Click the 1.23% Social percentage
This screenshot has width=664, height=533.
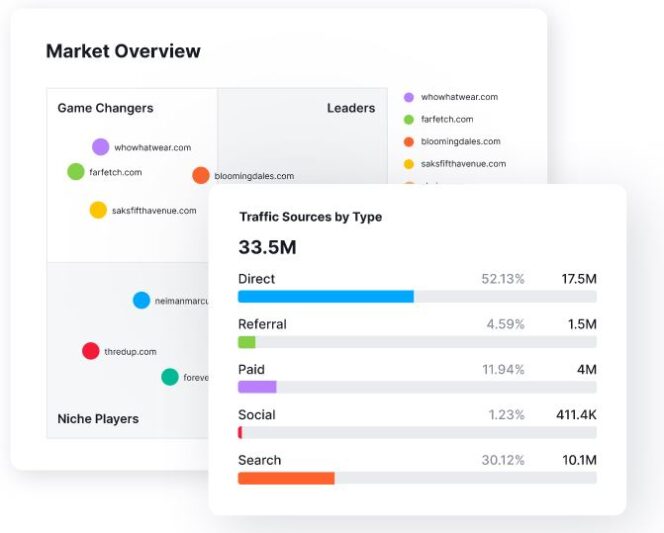506,415
